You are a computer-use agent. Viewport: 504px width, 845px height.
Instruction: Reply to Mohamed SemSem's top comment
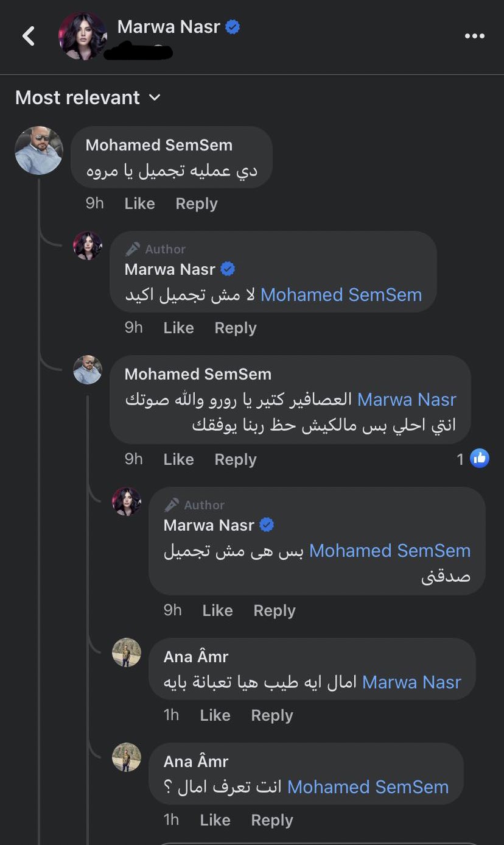pyautogui.click(x=196, y=203)
